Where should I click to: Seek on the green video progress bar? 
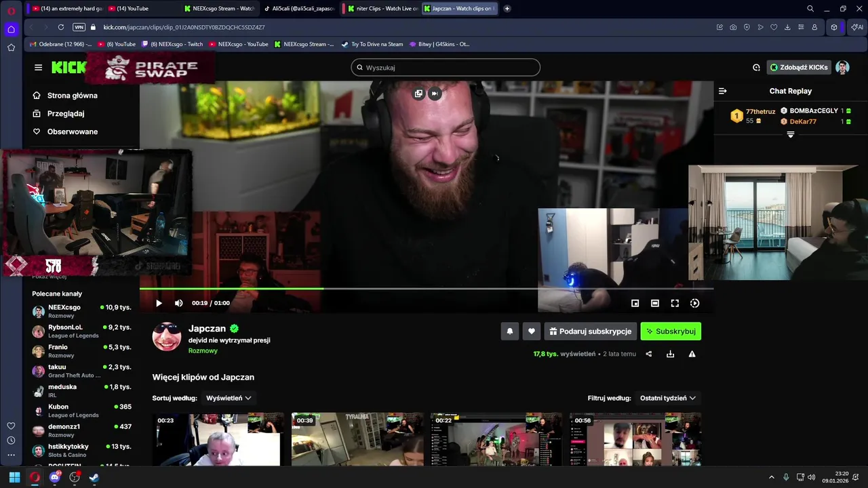pyautogui.click(x=426, y=289)
